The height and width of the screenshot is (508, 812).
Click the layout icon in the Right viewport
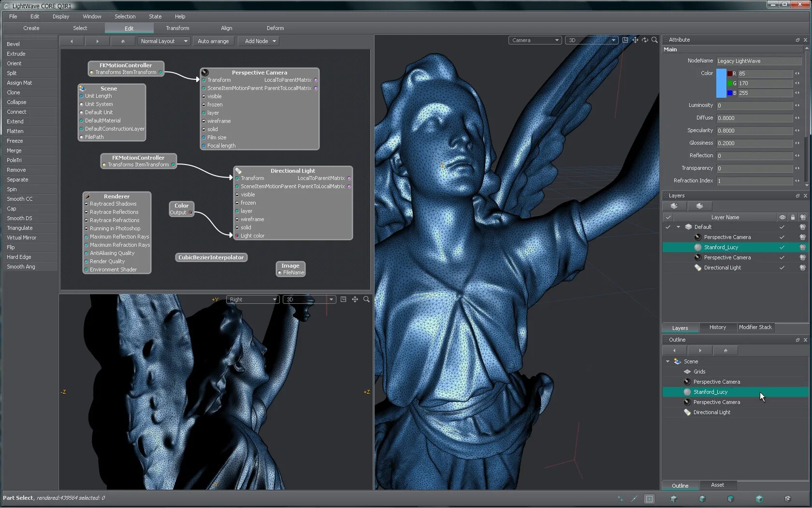pyautogui.click(x=343, y=299)
